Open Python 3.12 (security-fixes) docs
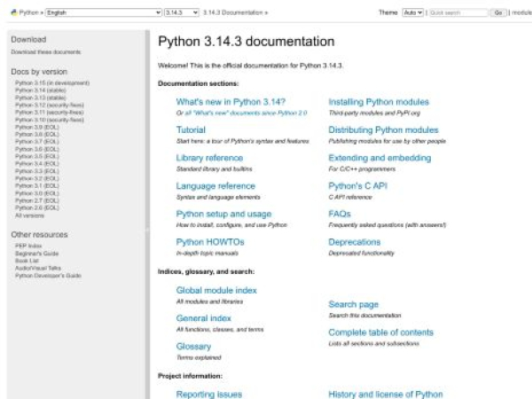This screenshot has width=532, height=399. 49,105
